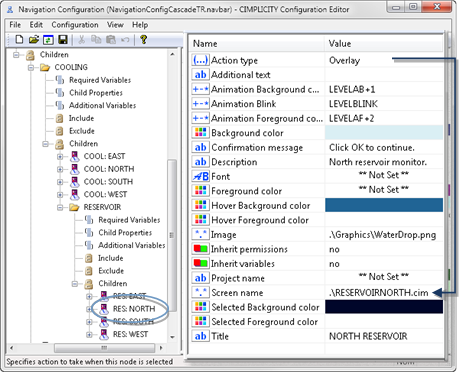Screen dimensions: 459x373
Task: Click the Inherit permissions red-green icon
Action: click(x=201, y=249)
